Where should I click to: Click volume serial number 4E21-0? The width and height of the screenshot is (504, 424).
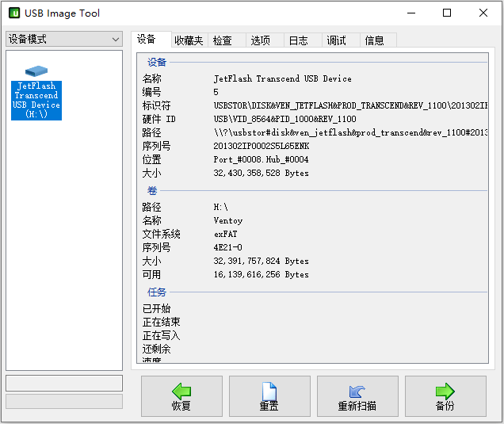tap(228, 247)
